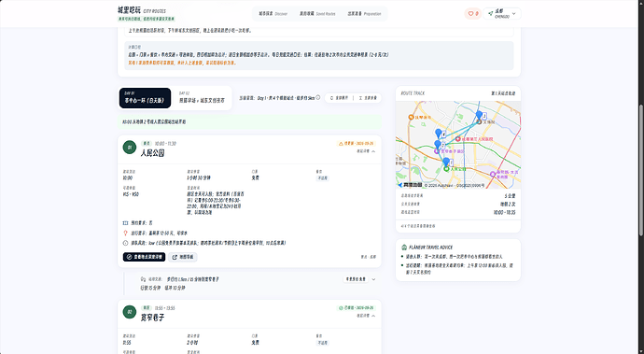644x354 pixels.
Task: Open the Saved Routes nav tab
Action: click(x=317, y=14)
